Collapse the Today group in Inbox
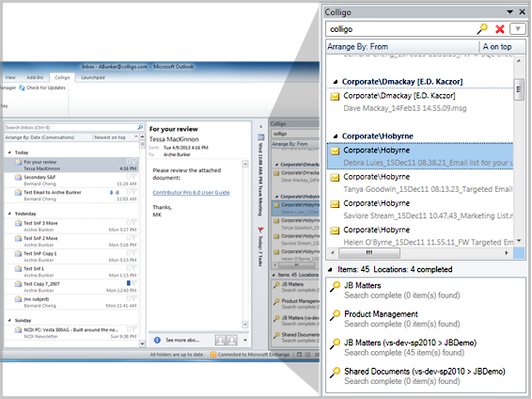 pos(9,152)
